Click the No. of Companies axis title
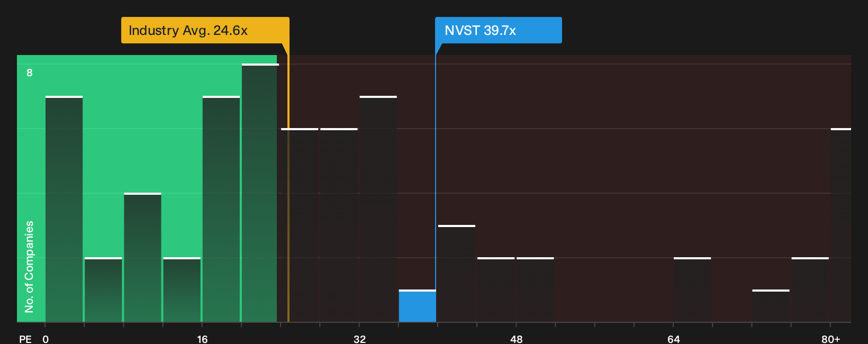The height and width of the screenshot is (344, 868). 29,267
